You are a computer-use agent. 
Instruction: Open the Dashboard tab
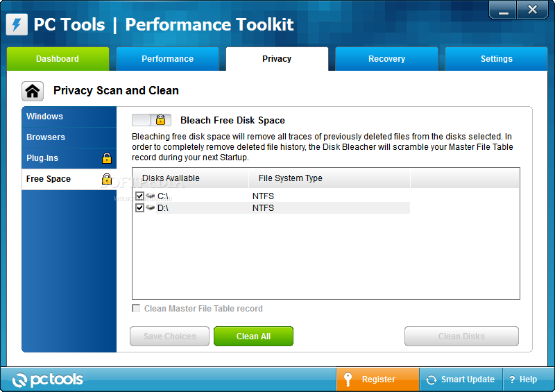(58, 59)
